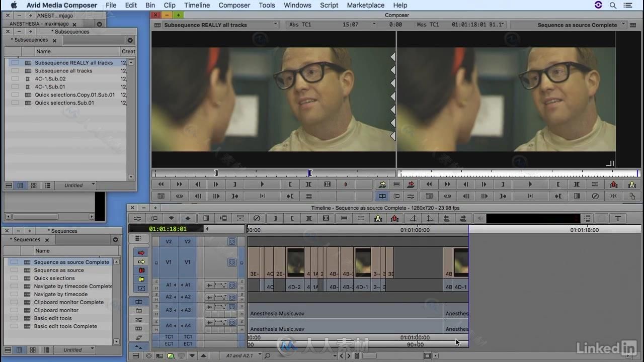Toggle the A1 record track selector
This screenshot has height=362, width=644.
click(187, 285)
